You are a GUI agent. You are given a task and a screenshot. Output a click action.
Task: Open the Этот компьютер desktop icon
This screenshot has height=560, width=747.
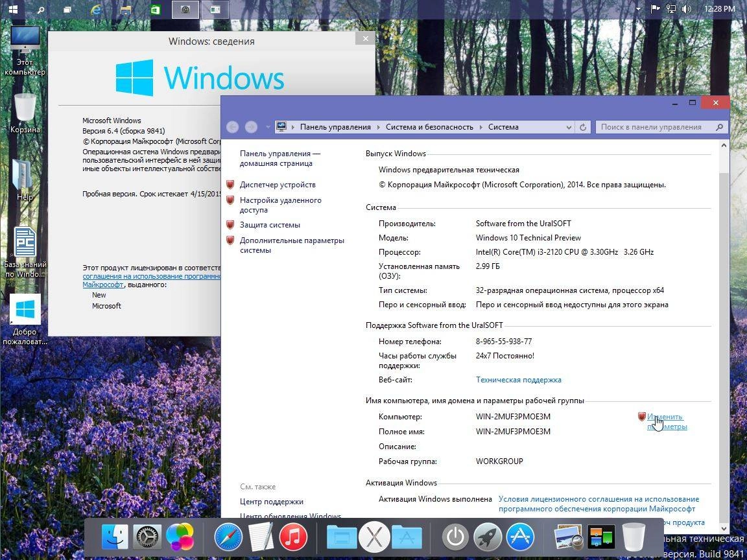point(25,51)
